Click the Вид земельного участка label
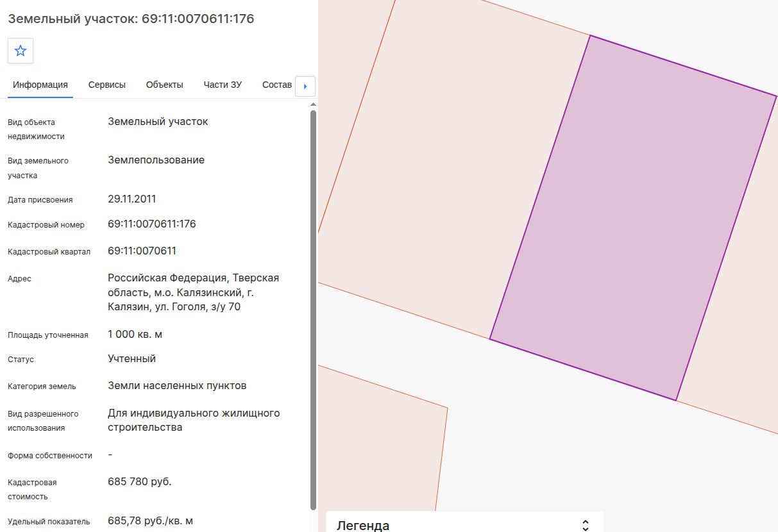Image resolution: width=778 pixels, height=532 pixels. [x=38, y=168]
